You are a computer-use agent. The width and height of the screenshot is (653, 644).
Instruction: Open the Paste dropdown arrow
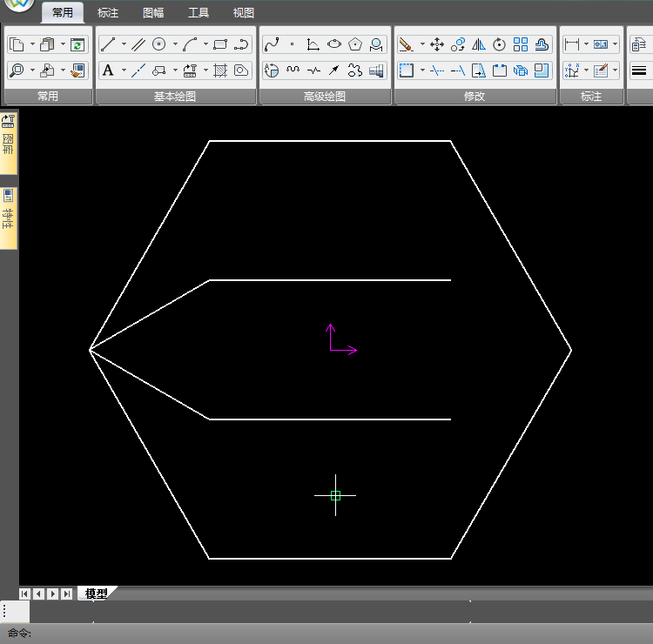[x=63, y=44]
